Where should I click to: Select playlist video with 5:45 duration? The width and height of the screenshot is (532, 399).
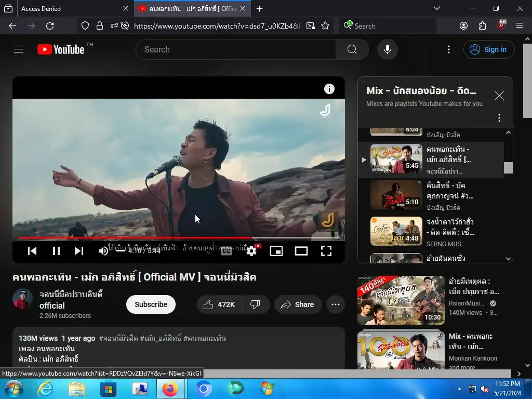tap(396, 159)
